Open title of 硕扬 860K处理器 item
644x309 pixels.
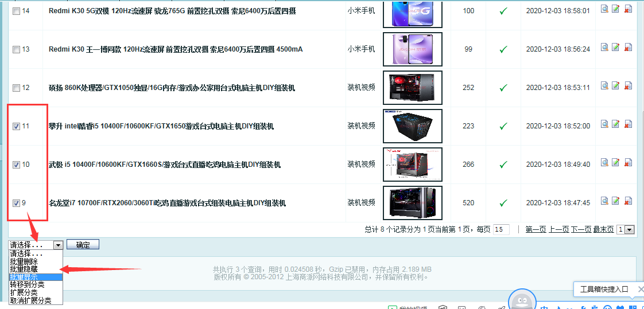(172, 88)
